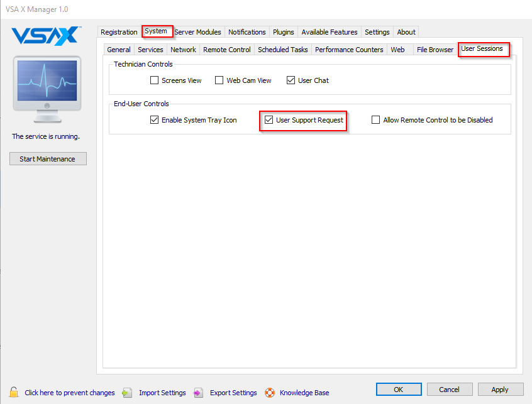The height and width of the screenshot is (404, 532).
Task: Go to the Plugins tab
Action: click(x=284, y=32)
